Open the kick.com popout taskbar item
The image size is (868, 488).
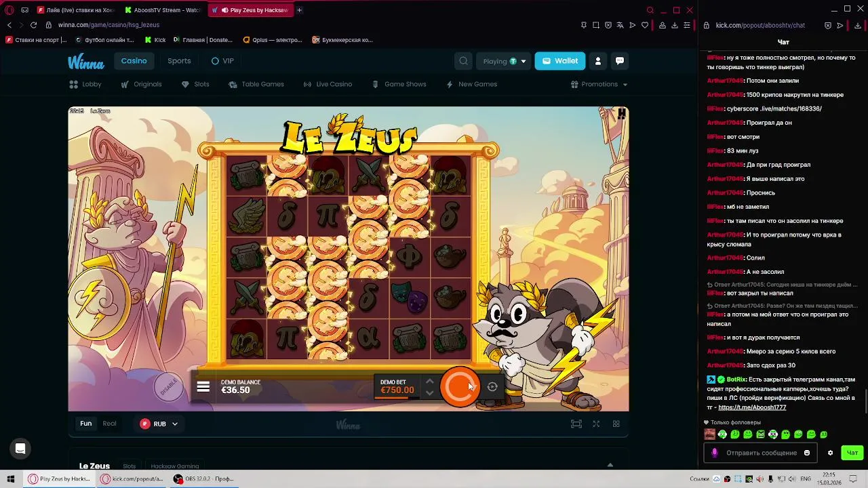point(133,479)
